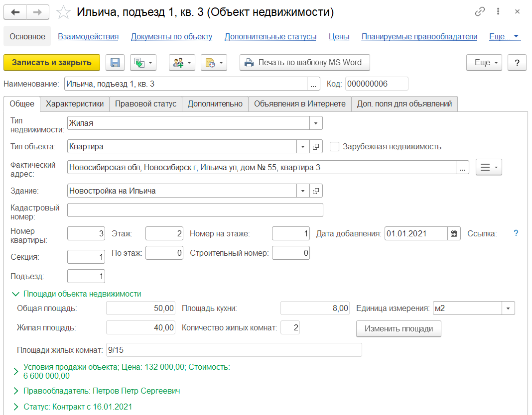Click Площади жилых комнат field 9/15
The height and width of the screenshot is (415, 532).
coord(234,350)
